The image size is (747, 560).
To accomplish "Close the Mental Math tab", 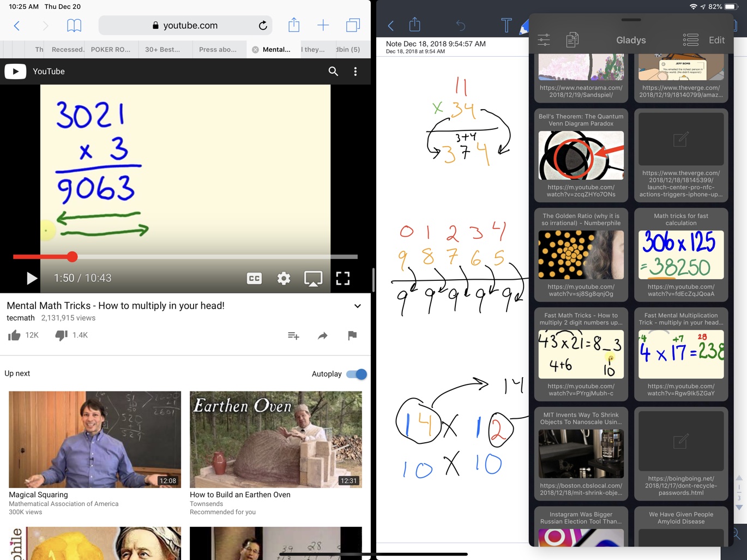I will 255,50.
